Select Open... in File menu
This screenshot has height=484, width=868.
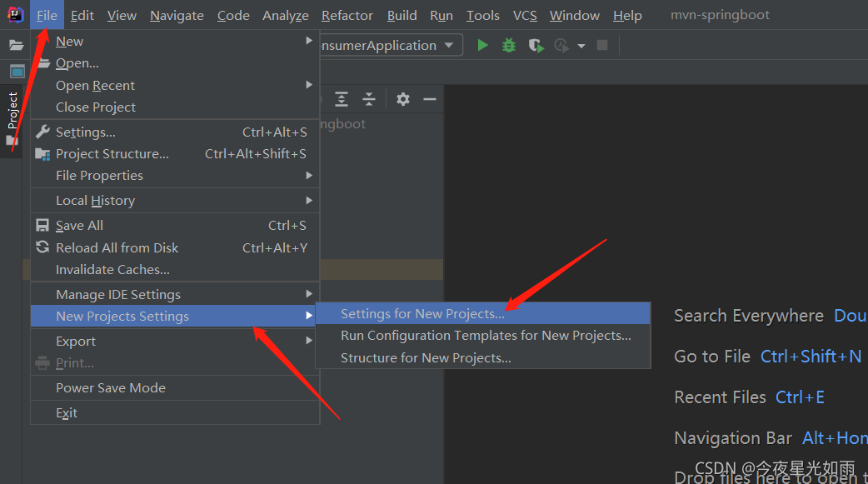coord(175,63)
